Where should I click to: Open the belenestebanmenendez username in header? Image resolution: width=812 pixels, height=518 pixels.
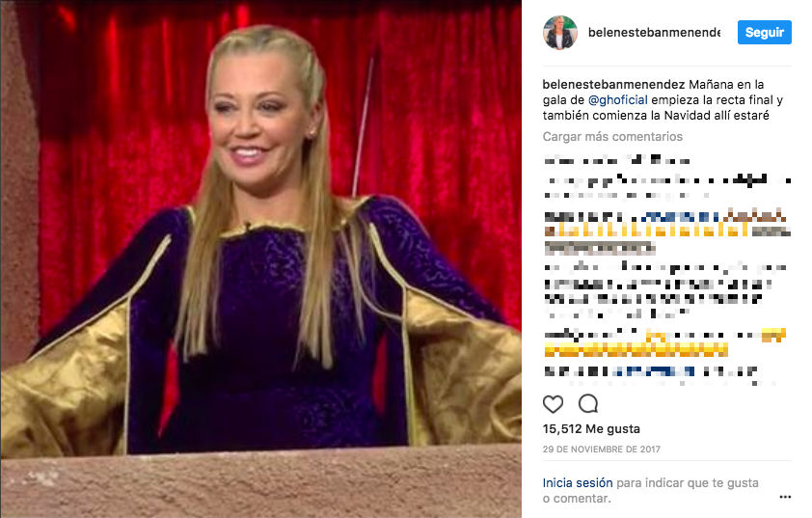654,33
